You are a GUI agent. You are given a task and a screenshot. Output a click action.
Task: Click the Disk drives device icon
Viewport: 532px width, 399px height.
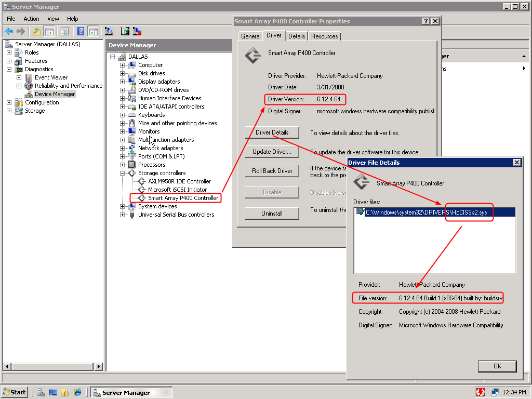coord(132,73)
